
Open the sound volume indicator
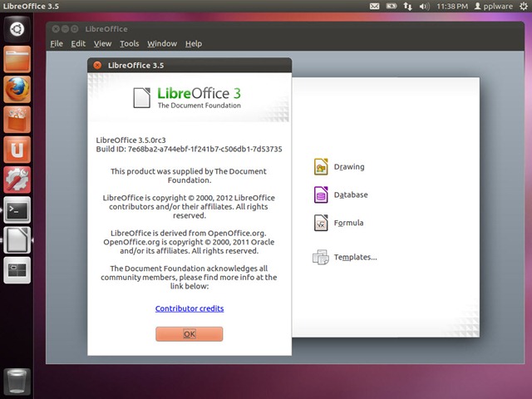424,6
